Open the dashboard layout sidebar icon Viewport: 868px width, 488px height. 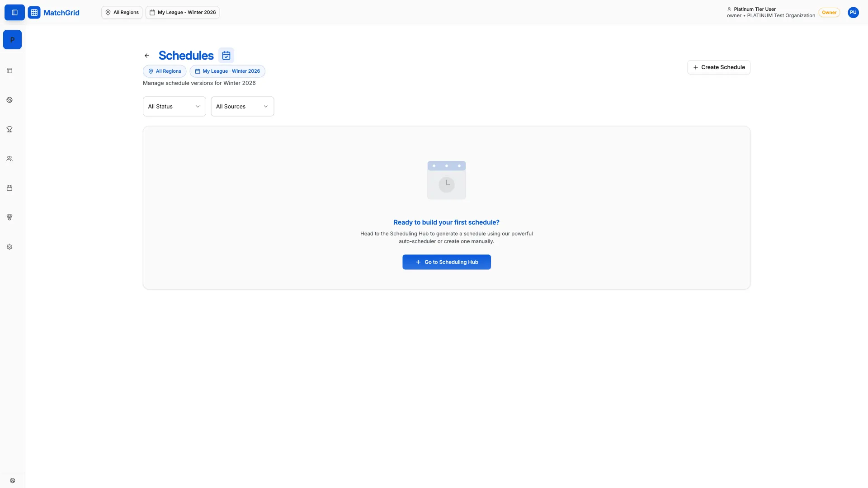[9, 70]
